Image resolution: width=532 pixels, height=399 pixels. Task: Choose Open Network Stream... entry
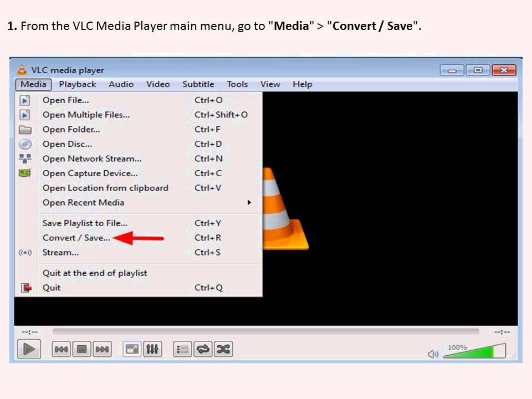[139, 159]
